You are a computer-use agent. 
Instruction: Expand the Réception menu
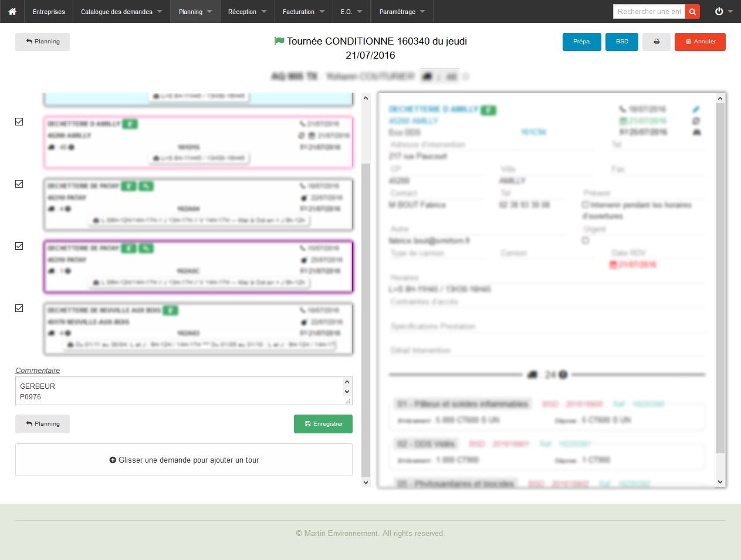(247, 12)
